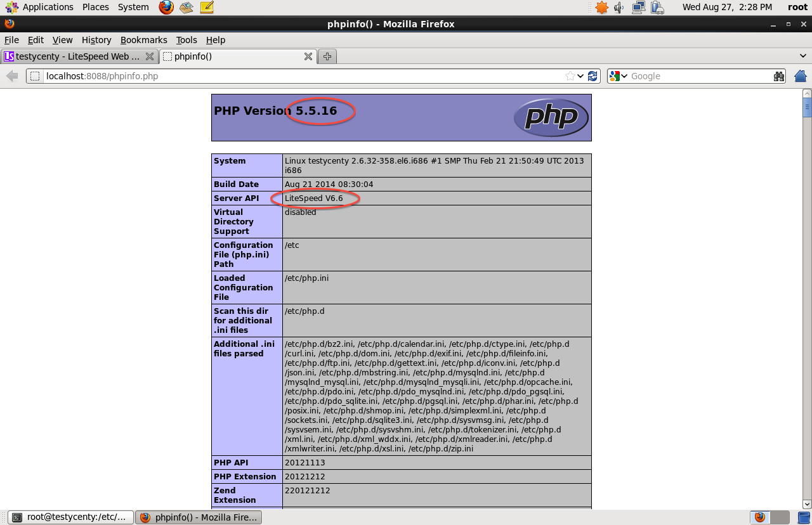The width and height of the screenshot is (812, 525).
Task: Open the GNOME Places menu
Action: (x=96, y=7)
